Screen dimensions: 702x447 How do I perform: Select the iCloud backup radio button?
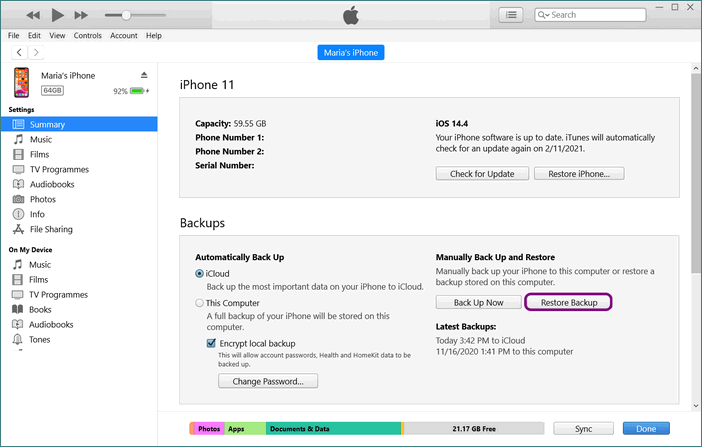(x=199, y=273)
